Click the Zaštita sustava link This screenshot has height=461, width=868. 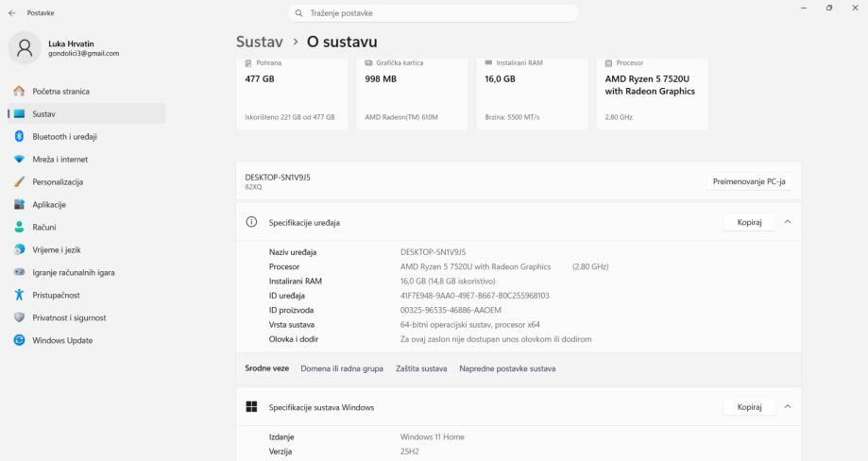pyautogui.click(x=421, y=368)
